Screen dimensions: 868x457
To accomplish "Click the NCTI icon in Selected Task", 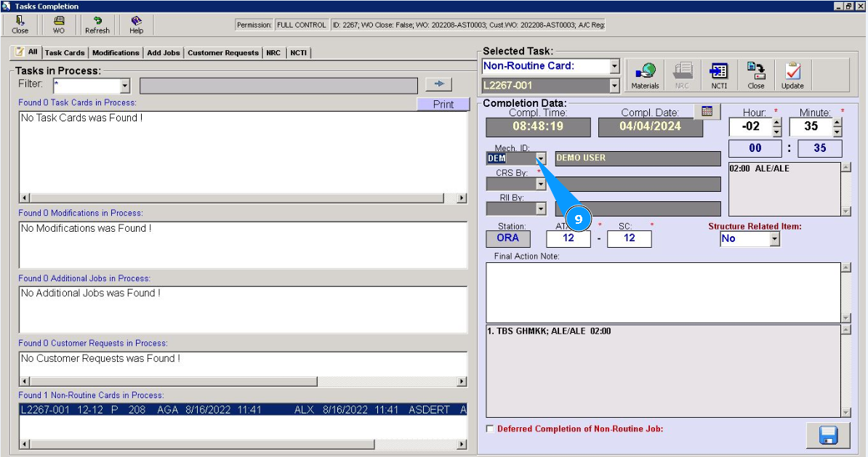I will [719, 76].
